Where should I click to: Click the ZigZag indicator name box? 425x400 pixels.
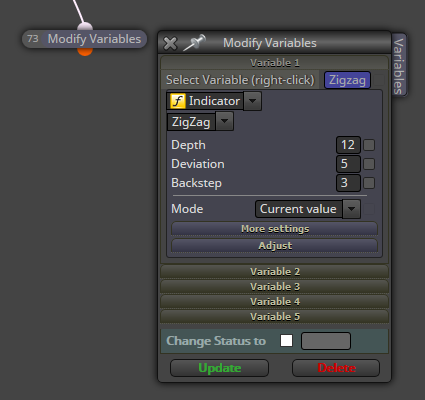tap(191, 122)
